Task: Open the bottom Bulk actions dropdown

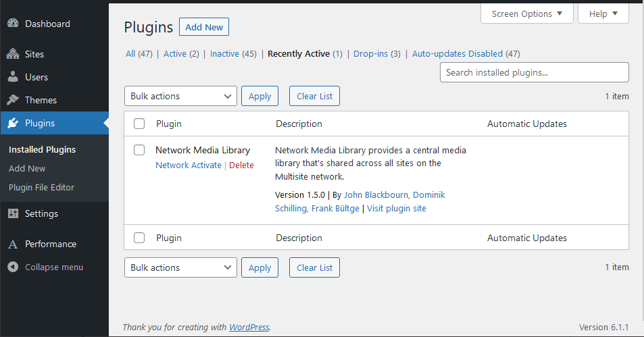Action: (180, 267)
